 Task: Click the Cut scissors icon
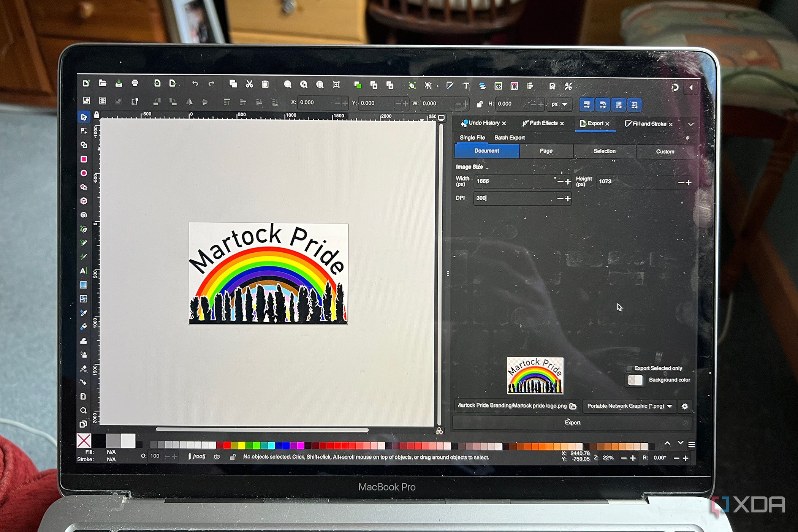point(249,84)
